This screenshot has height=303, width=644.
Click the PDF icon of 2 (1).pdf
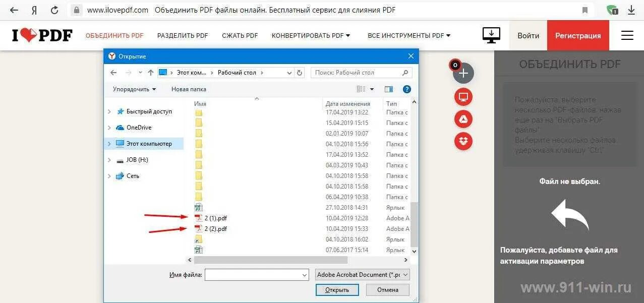199,218
